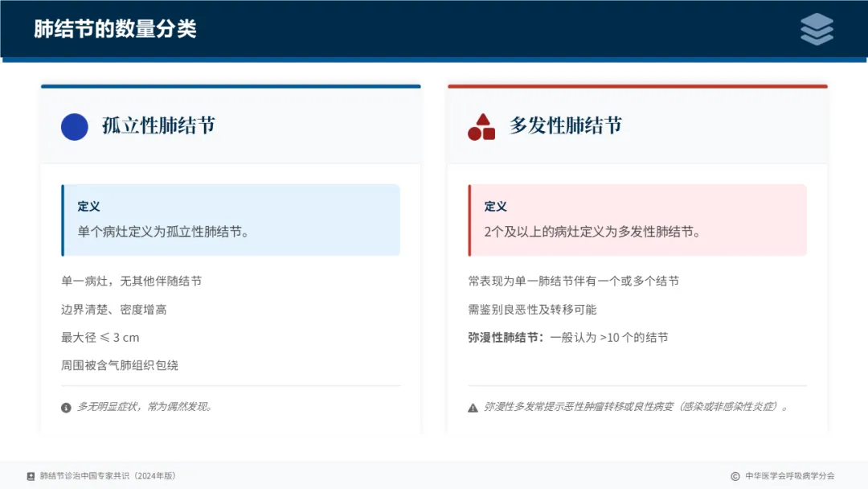This screenshot has height=489, width=868.
Task: Click footer text 肺结节诊治中国专家共识（2024年版）
Action: pos(108,476)
